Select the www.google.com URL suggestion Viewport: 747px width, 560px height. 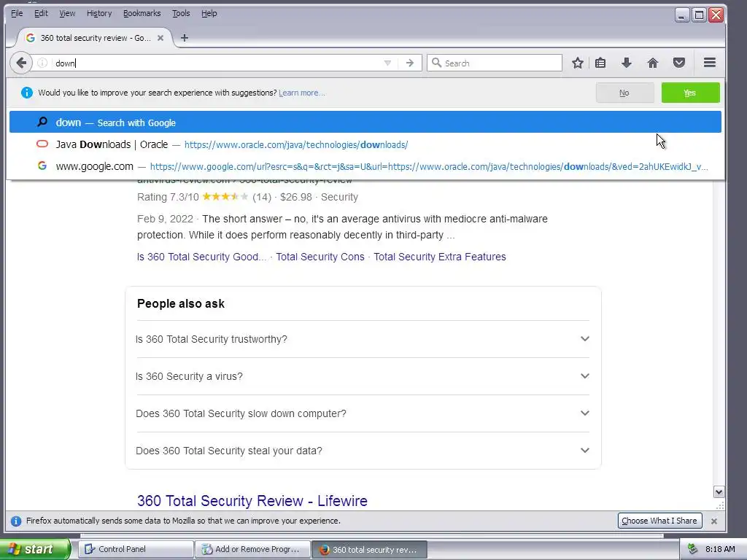point(365,166)
